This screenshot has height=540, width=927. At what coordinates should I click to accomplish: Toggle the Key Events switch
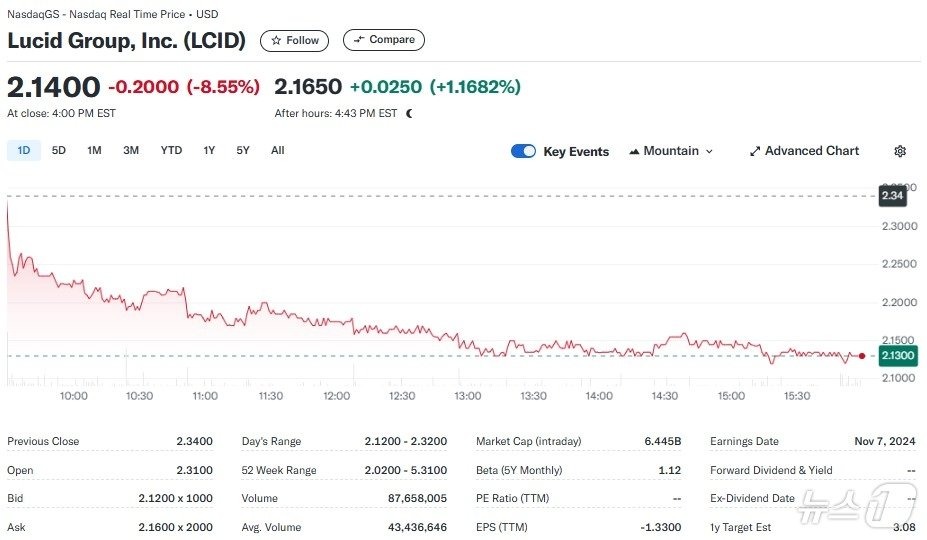click(523, 151)
